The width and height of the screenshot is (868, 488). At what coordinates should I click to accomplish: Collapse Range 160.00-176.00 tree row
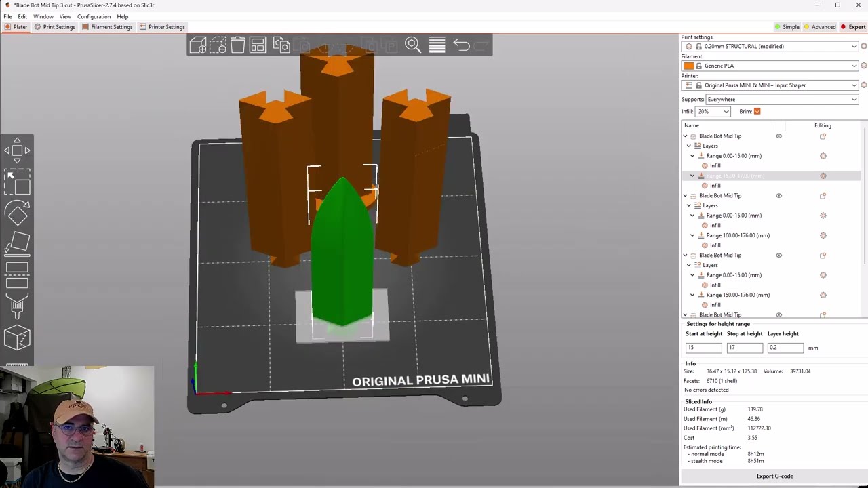pyautogui.click(x=692, y=235)
